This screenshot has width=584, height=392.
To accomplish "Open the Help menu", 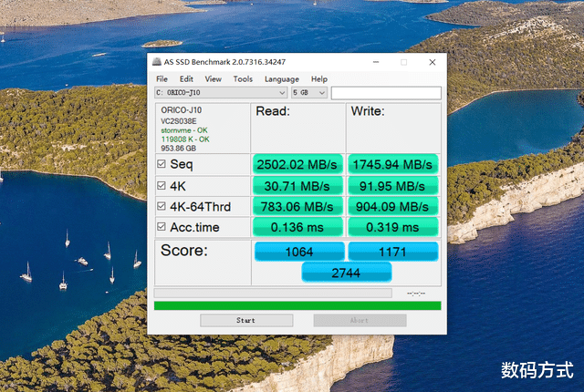I will [x=319, y=78].
